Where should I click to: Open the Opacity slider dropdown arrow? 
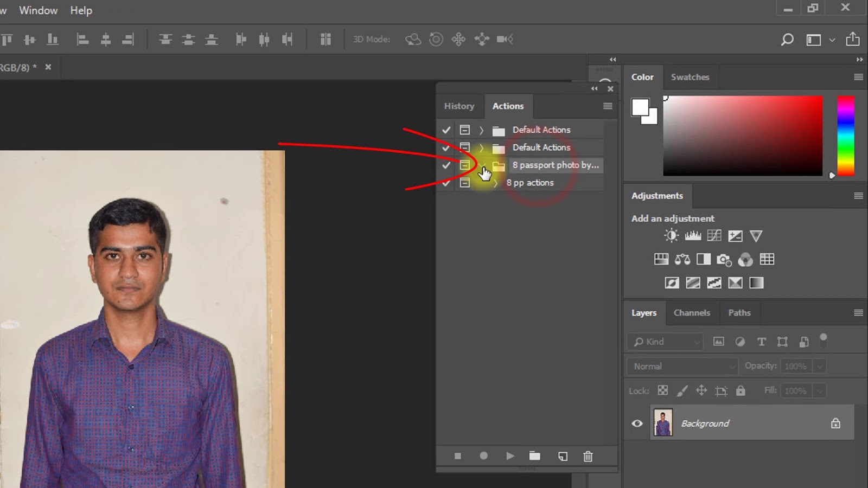(x=820, y=366)
